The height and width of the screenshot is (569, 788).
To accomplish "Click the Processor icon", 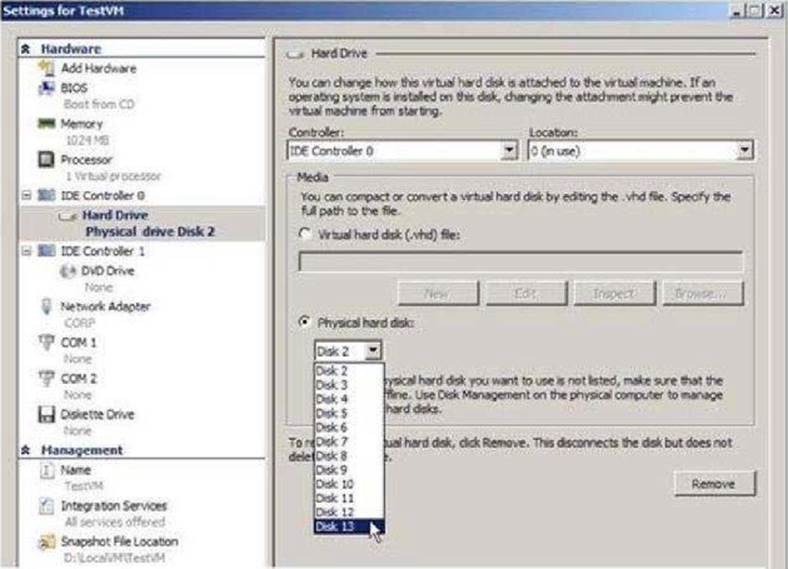I will click(46, 160).
